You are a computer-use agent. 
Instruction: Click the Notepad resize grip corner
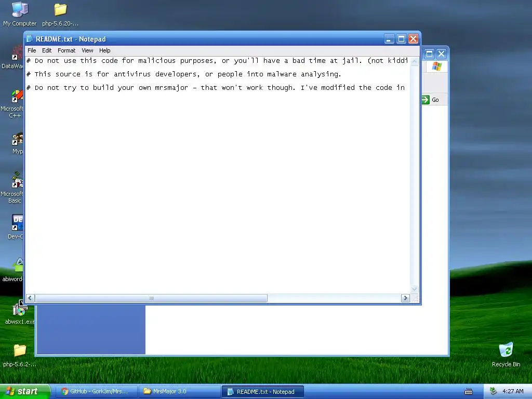pos(415,298)
